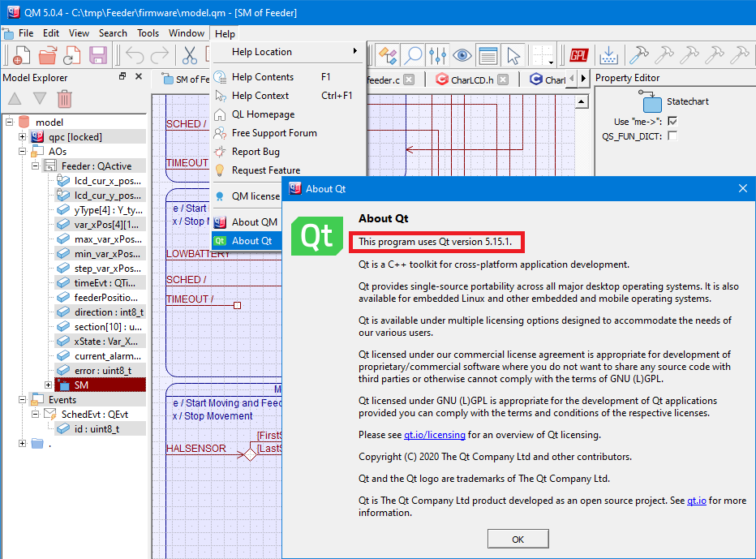The height and width of the screenshot is (559, 756).
Task: Collapse the Feeder : QActive tree node
Action: click(x=35, y=166)
